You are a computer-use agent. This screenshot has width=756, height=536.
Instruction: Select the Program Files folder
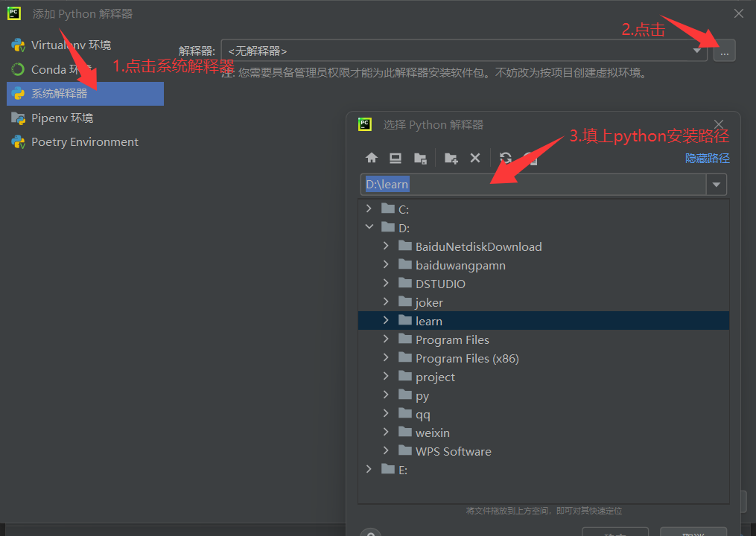(x=544, y=339)
